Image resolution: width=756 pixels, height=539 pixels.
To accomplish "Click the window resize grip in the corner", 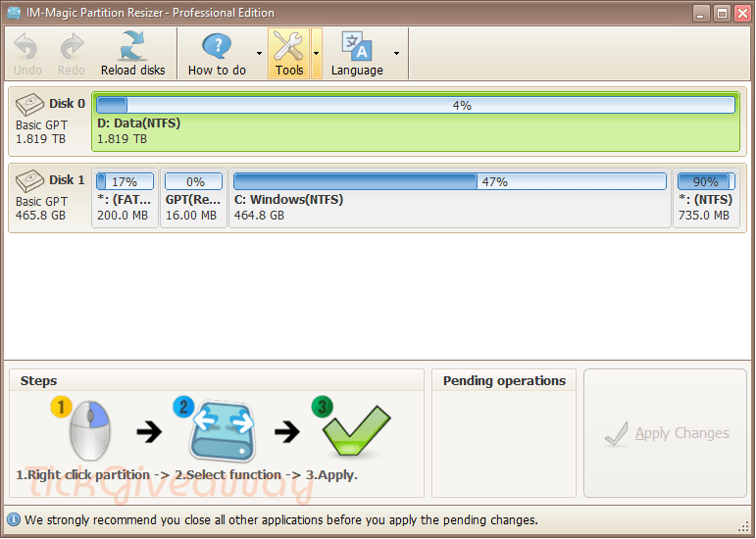I will [744, 526].
